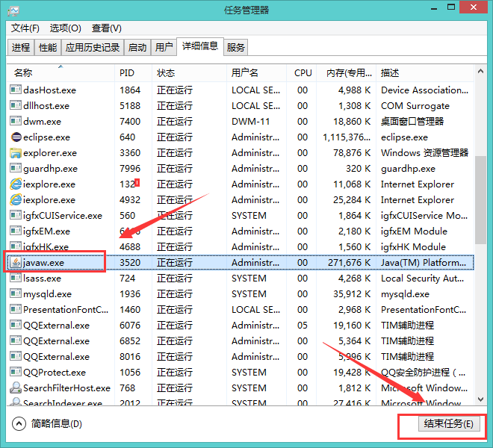
Task: Click the dasHost.exe process icon
Action: click(16, 90)
